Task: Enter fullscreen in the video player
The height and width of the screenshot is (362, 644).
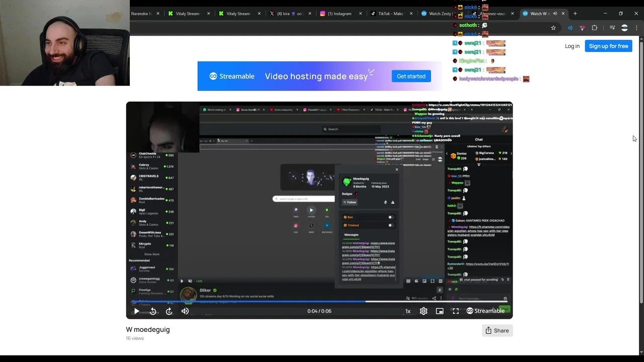Action: pyautogui.click(x=456, y=311)
